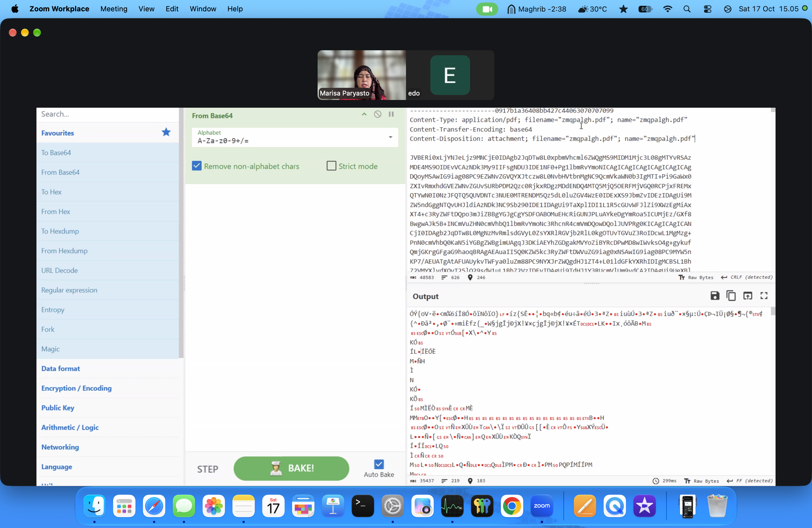Toggle the Auto Bake checkbox
The height and width of the screenshot is (528, 812).
379,464
